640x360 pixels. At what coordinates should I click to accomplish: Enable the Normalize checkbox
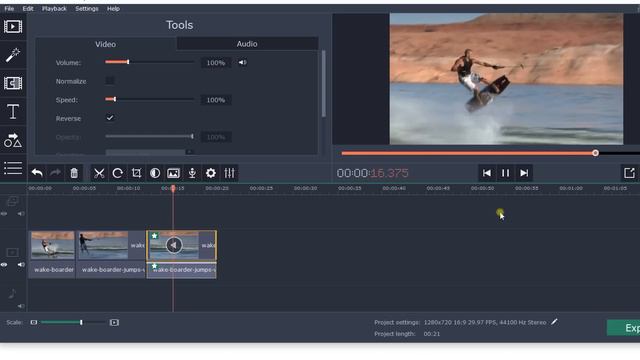click(x=110, y=81)
